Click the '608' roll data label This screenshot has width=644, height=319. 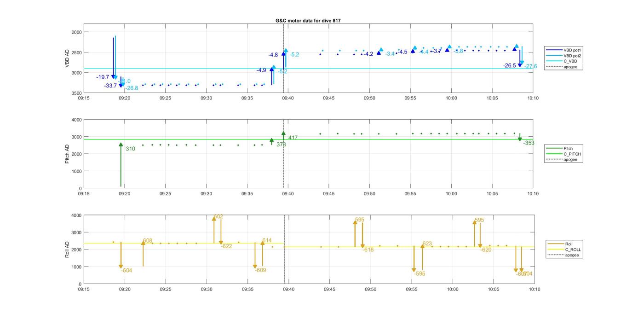pos(148,241)
